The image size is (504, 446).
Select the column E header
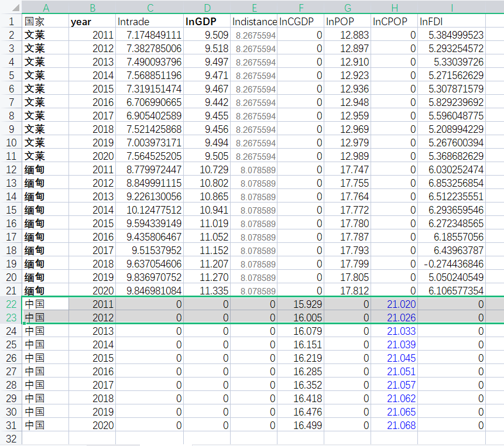point(254,8)
